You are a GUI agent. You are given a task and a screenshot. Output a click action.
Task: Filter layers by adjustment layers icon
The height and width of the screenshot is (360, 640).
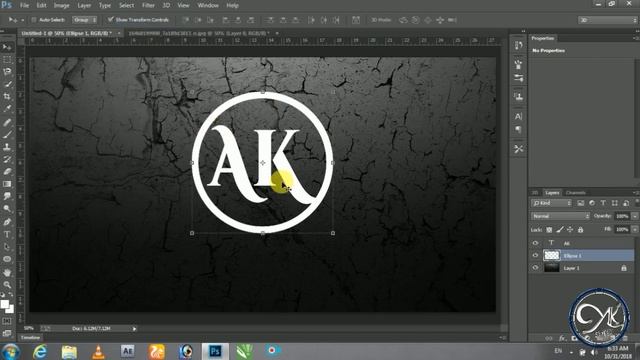[592, 203]
